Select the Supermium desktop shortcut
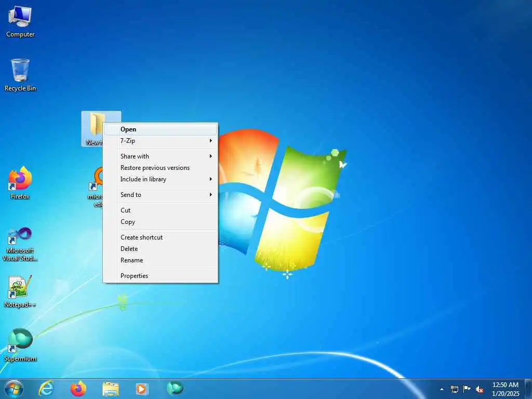Viewport: 532px width, 399px height. [20, 345]
